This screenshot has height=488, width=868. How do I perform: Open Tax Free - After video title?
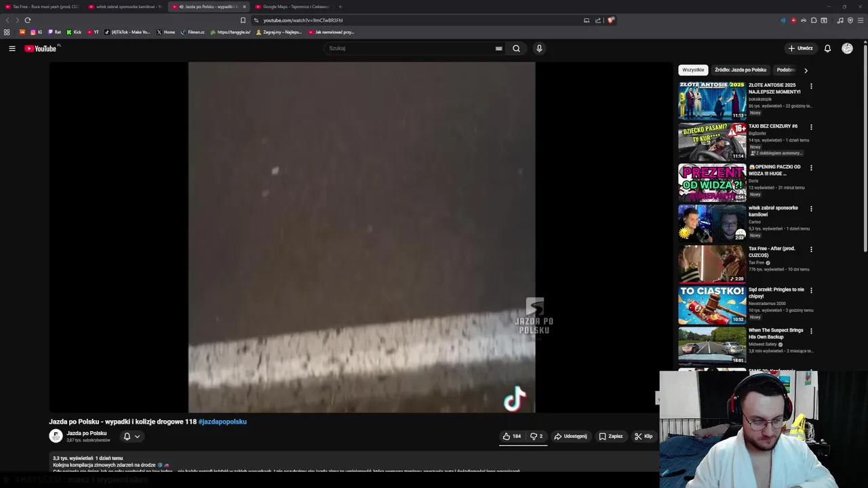(772, 251)
